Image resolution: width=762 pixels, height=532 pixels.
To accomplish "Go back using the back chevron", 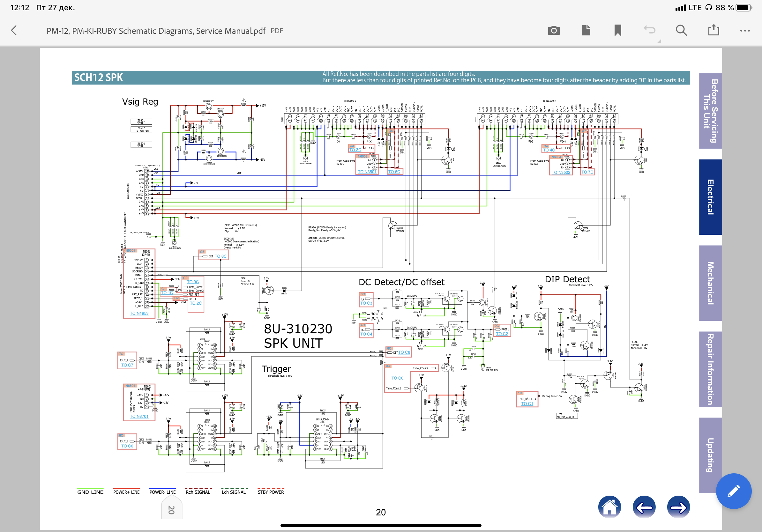I will [x=14, y=31].
